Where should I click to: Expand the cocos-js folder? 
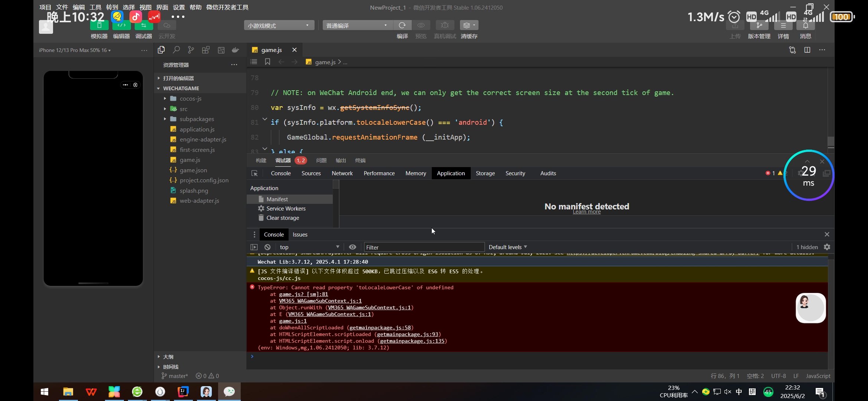165,98
